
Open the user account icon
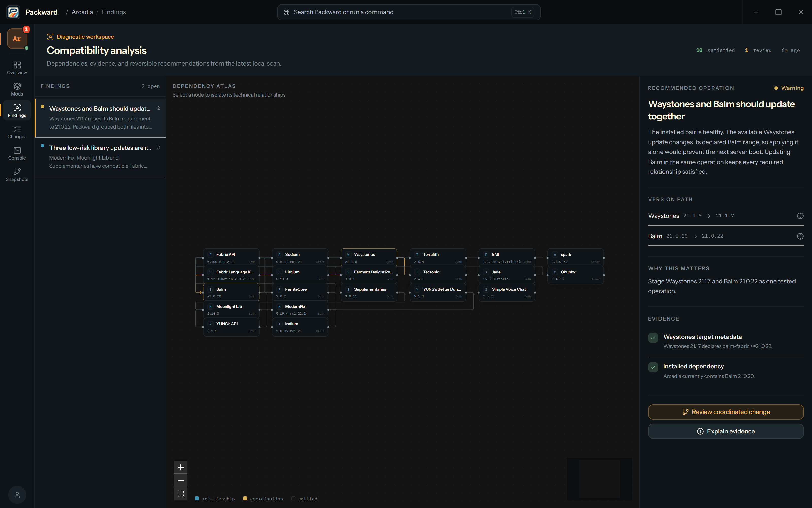coord(17,495)
